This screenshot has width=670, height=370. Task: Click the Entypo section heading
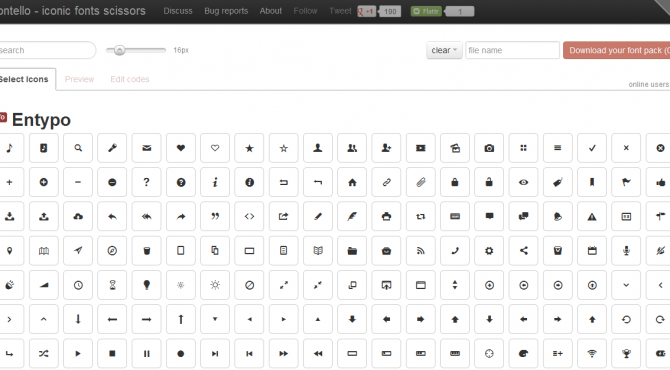point(41,120)
